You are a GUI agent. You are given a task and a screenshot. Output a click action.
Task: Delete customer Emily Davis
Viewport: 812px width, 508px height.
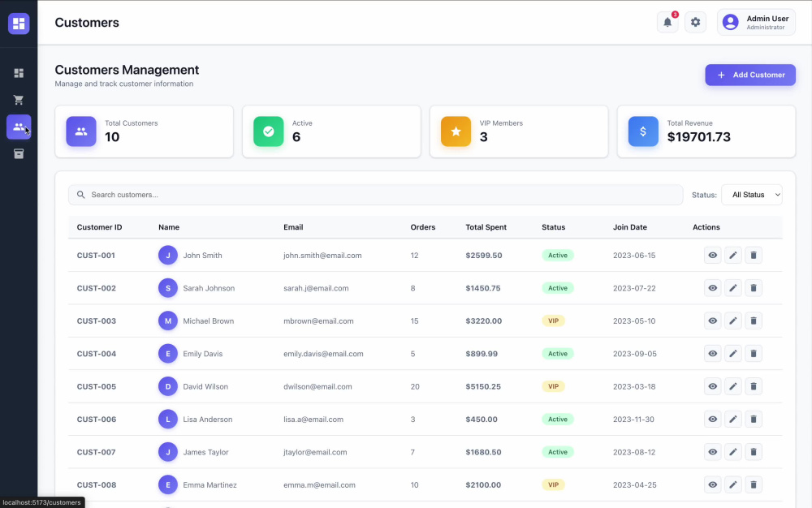[754, 353]
